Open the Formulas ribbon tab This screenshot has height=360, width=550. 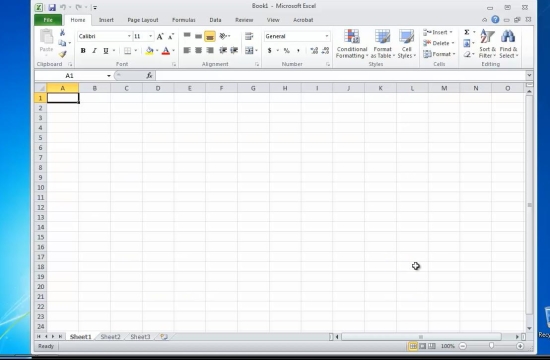[x=183, y=20]
